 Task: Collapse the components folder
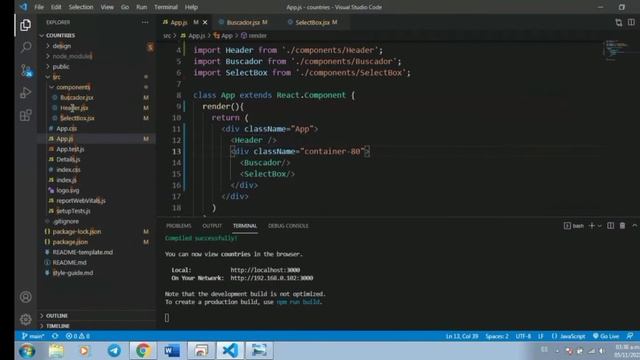point(97,87)
